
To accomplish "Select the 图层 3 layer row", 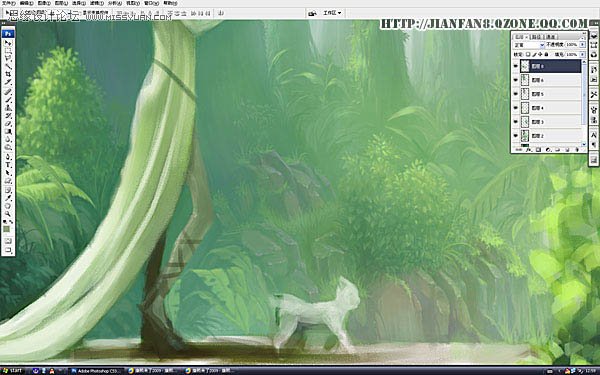I will (x=546, y=122).
